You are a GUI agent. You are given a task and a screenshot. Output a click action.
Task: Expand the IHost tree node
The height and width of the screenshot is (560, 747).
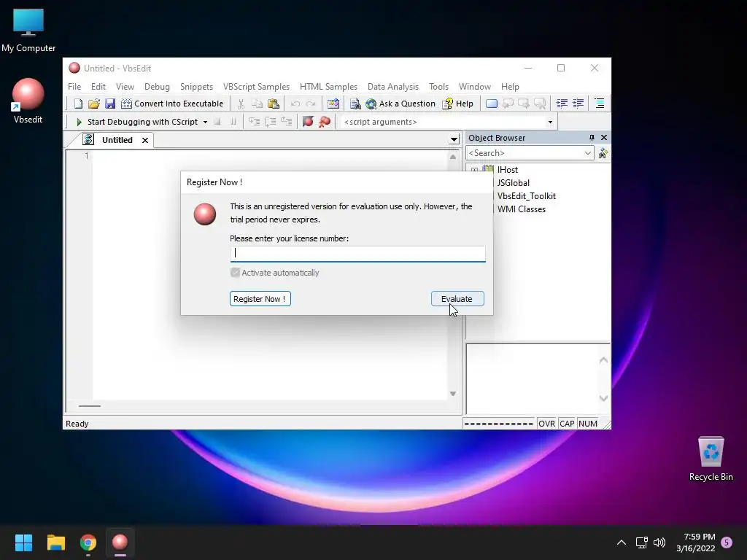coord(474,170)
